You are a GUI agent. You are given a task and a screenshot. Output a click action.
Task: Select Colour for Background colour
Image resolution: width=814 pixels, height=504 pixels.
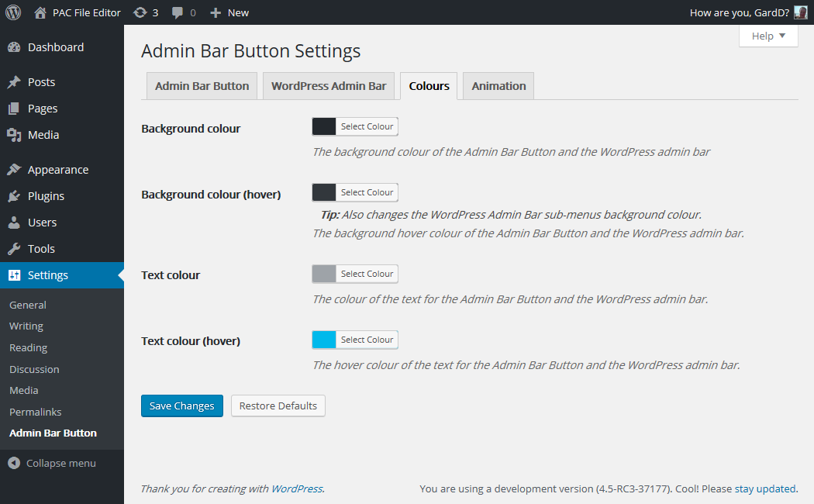(x=367, y=126)
